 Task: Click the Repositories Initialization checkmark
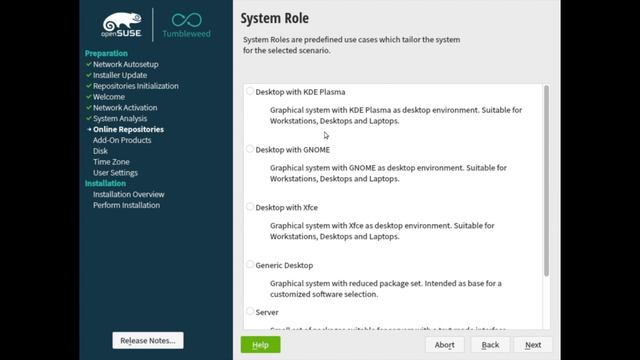point(89,86)
